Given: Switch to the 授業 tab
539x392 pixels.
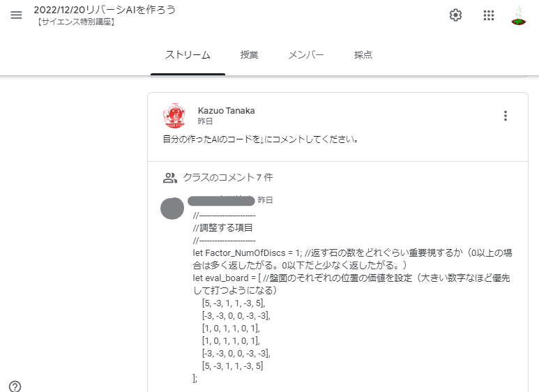Looking at the screenshot, I should click(249, 55).
